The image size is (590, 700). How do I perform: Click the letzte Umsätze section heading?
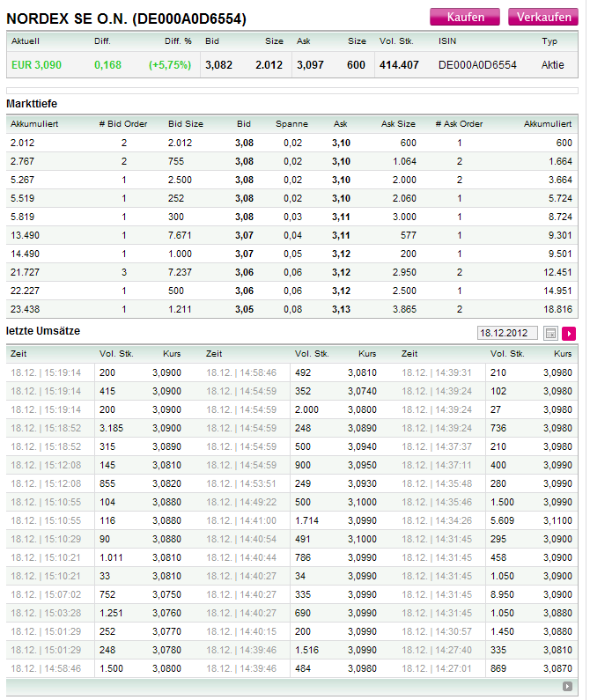point(43,331)
